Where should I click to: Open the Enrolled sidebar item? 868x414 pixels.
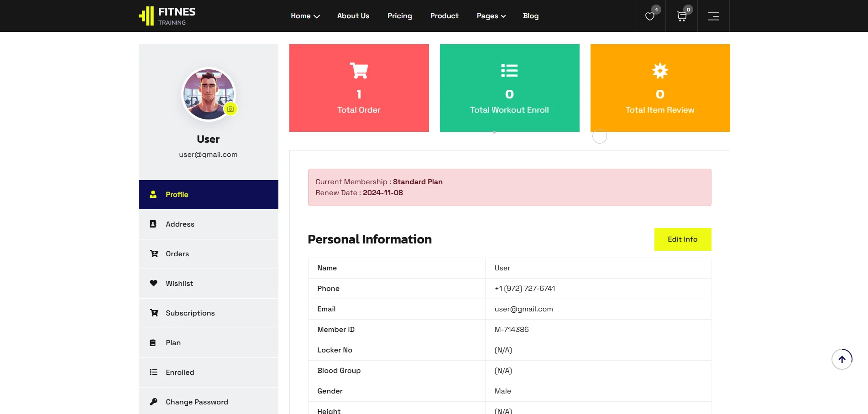pyautogui.click(x=180, y=373)
